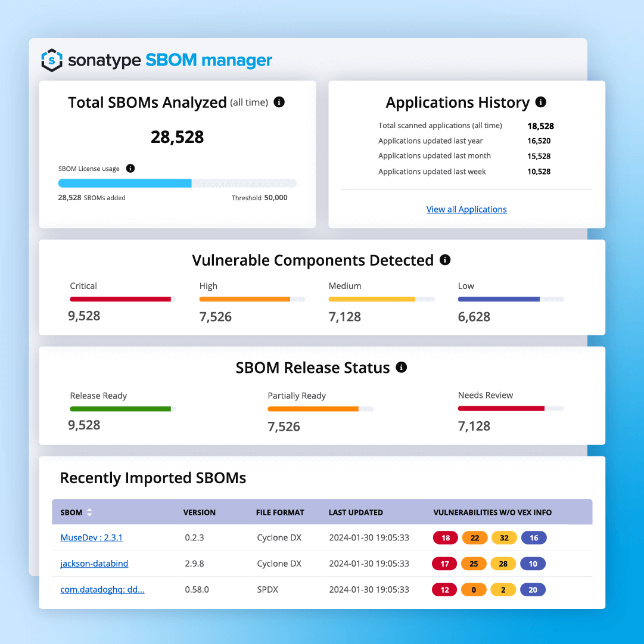Screen dimensions: 644x644
Task: Open the Applications History info icon
Action: click(541, 102)
